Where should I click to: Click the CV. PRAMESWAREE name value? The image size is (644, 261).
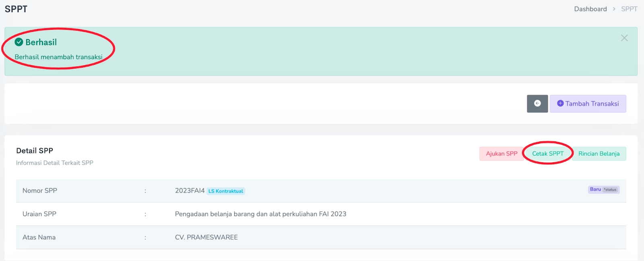[x=206, y=237]
